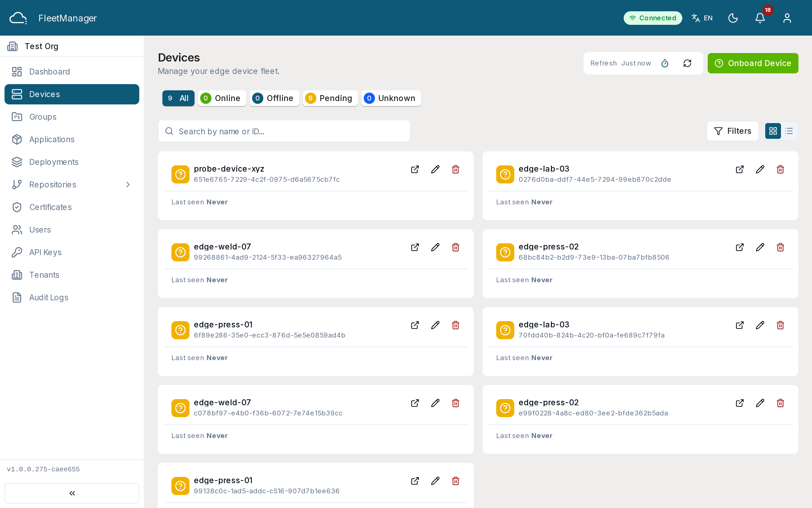Delete edge-lab-03 with ID 0276d0ba
The width and height of the screenshot is (812, 508).
(x=780, y=169)
